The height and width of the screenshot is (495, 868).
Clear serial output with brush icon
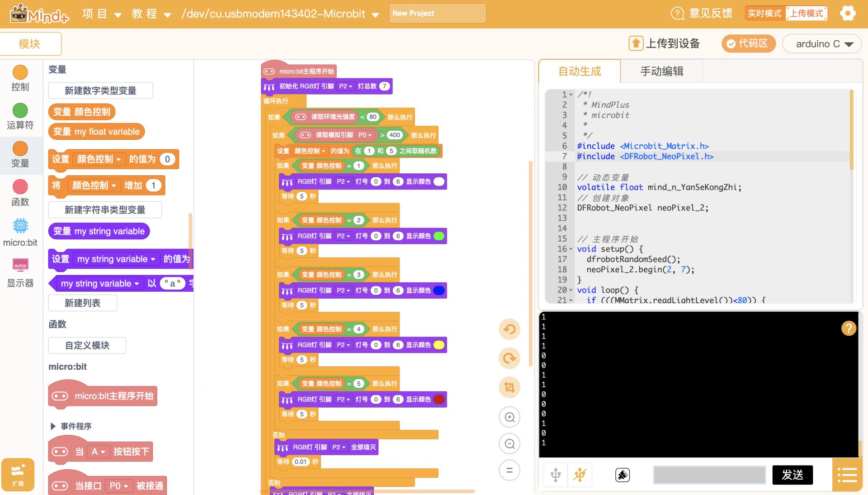(623, 475)
